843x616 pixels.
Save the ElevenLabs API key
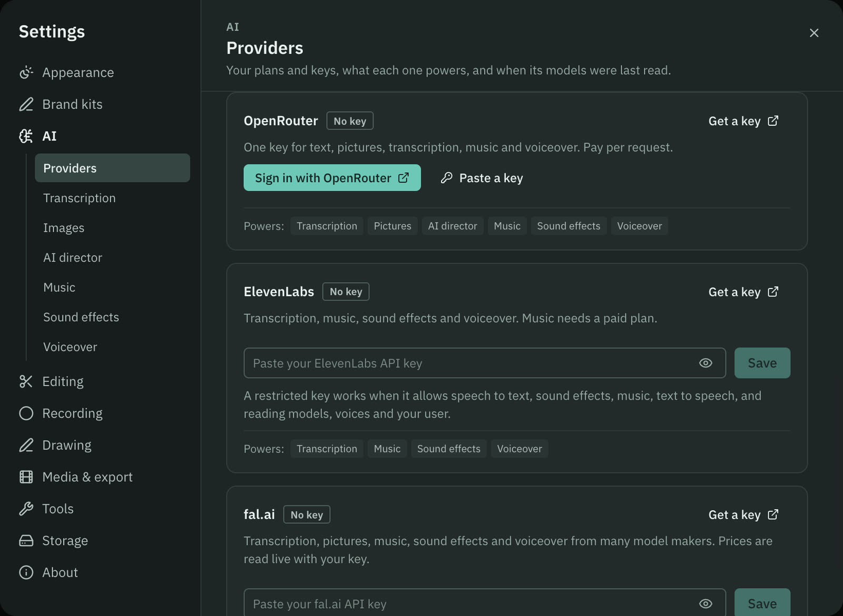pyautogui.click(x=762, y=363)
